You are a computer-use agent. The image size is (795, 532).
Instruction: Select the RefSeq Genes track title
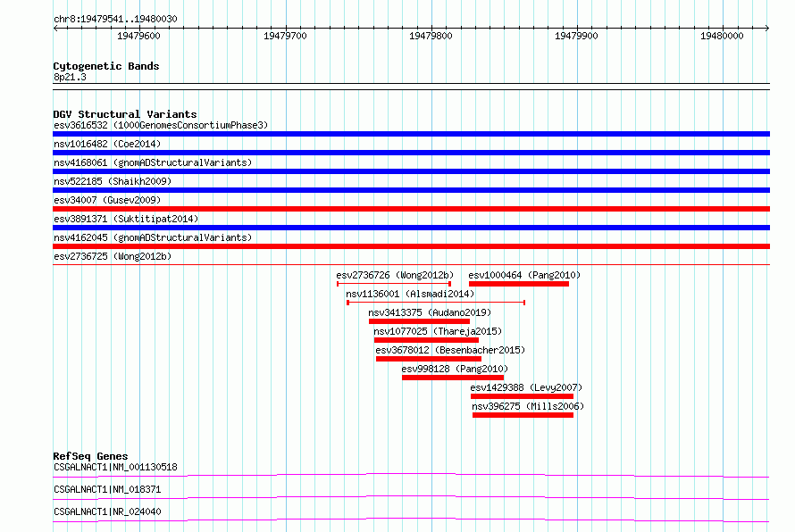(x=90, y=456)
